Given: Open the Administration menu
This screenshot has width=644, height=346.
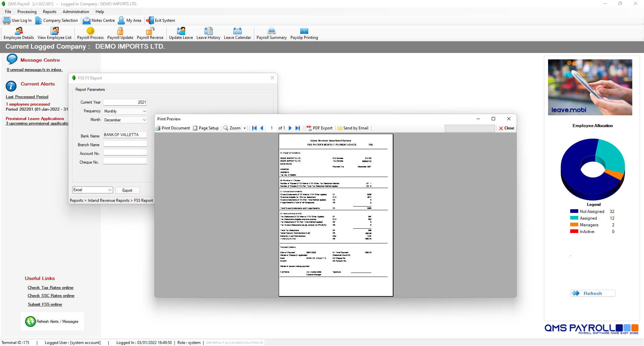Looking at the screenshot, I should [x=76, y=12].
